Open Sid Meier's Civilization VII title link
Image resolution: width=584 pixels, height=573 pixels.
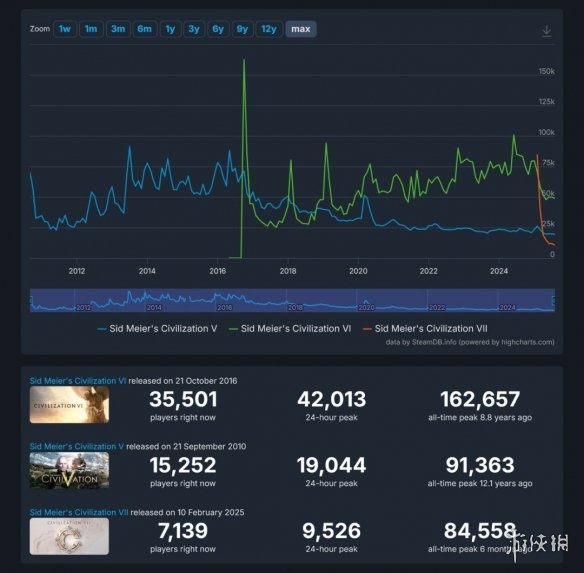(x=79, y=512)
